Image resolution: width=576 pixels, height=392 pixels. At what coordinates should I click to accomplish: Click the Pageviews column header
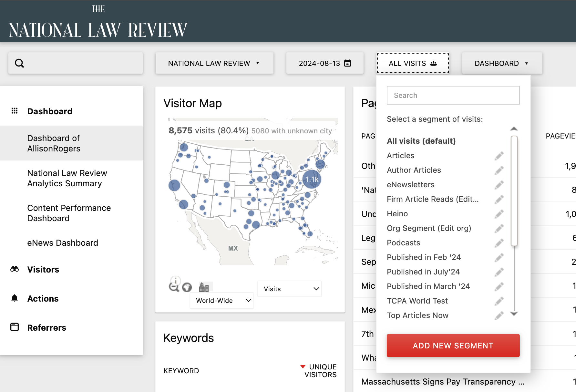(x=561, y=136)
